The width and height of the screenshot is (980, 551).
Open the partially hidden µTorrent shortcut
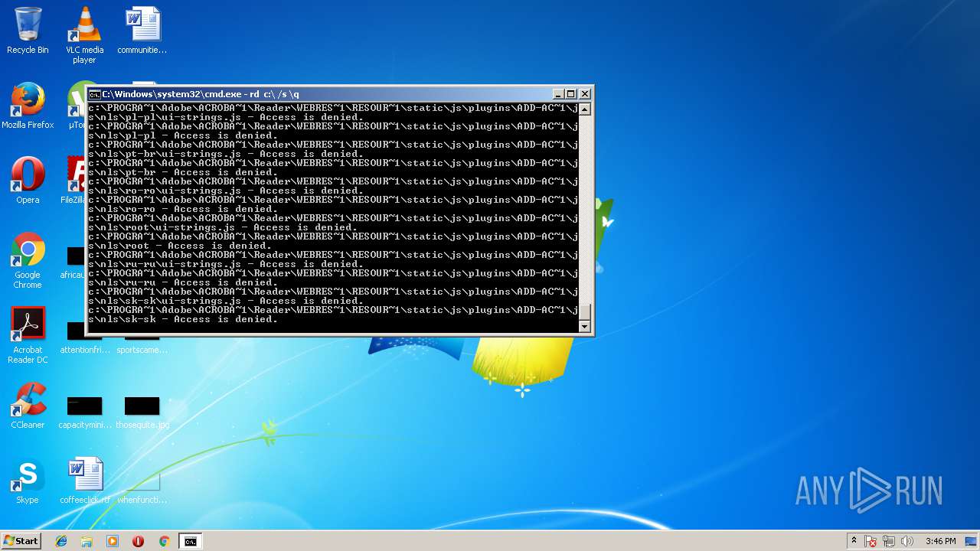coord(77,106)
